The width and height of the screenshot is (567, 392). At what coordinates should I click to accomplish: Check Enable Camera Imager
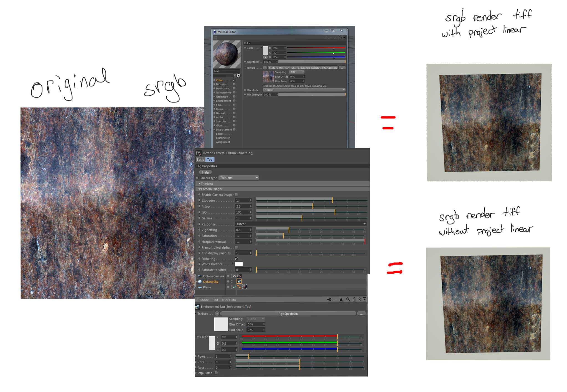click(x=237, y=194)
